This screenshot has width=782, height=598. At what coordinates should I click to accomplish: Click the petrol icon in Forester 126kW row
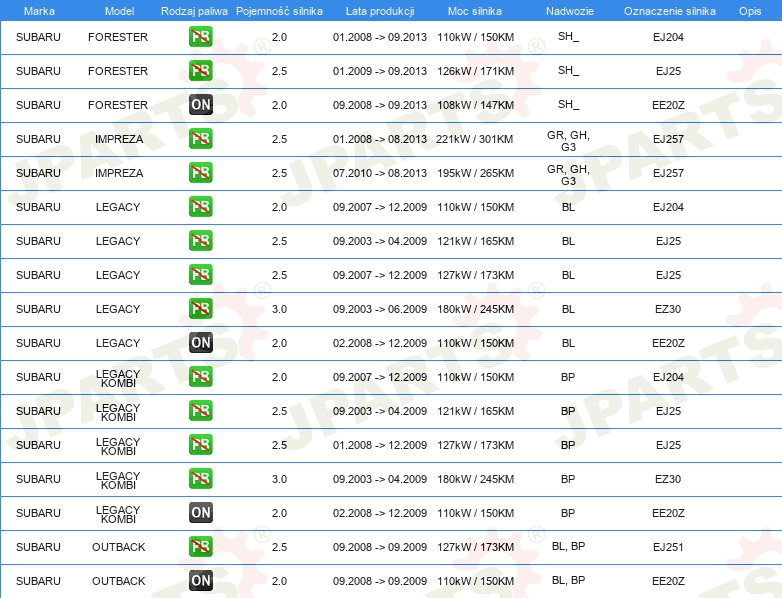pyautogui.click(x=200, y=71)
